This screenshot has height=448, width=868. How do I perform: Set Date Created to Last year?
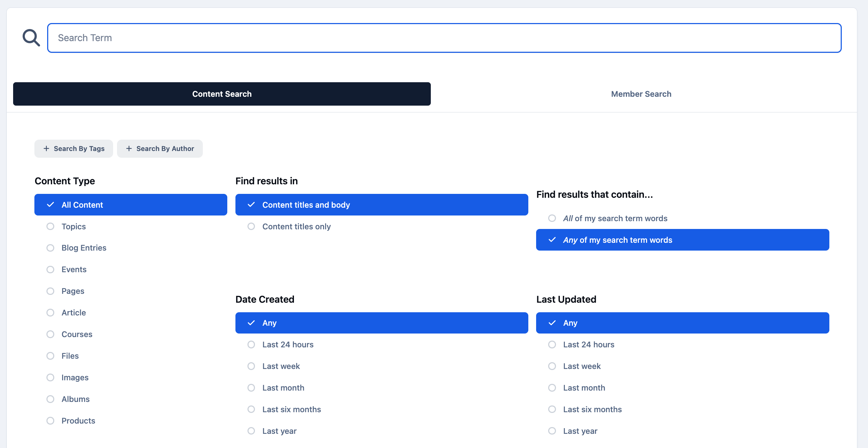(x=382, y=431)
